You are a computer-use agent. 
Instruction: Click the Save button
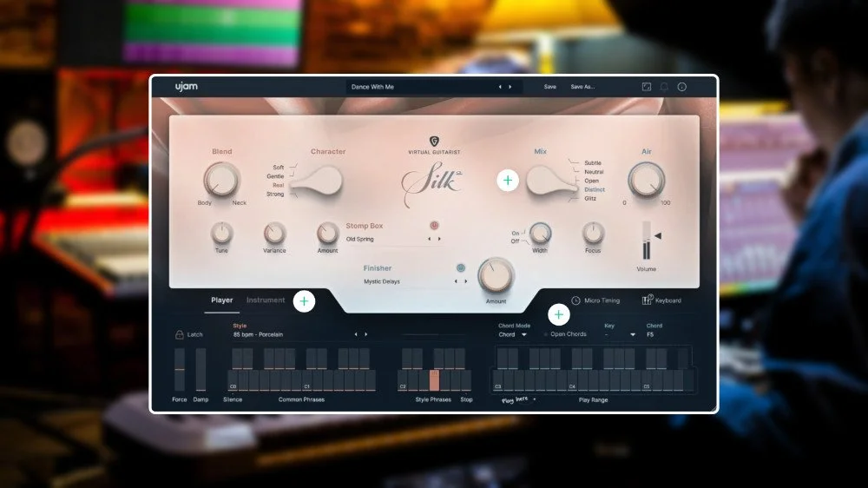(x=549, y=87)
